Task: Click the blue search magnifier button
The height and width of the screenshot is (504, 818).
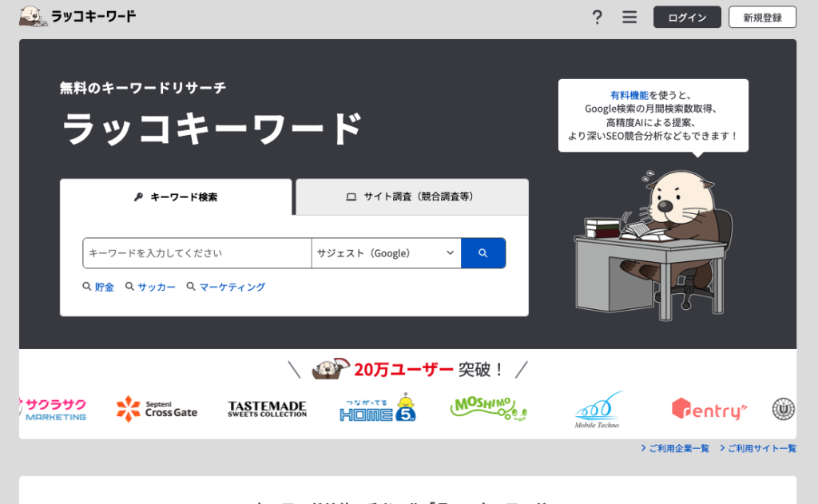Action: click(483, 253)
